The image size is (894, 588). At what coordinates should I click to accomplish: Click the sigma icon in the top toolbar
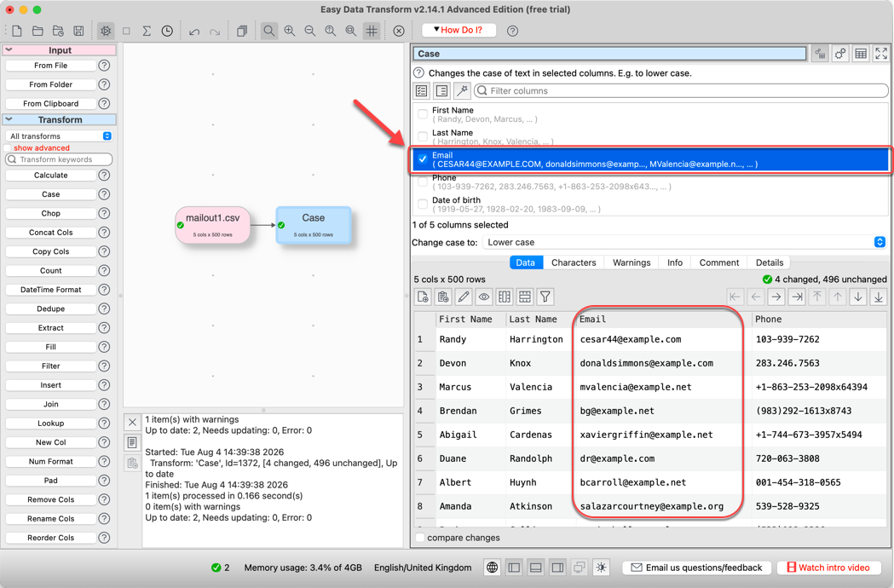[x=147, y=31]
